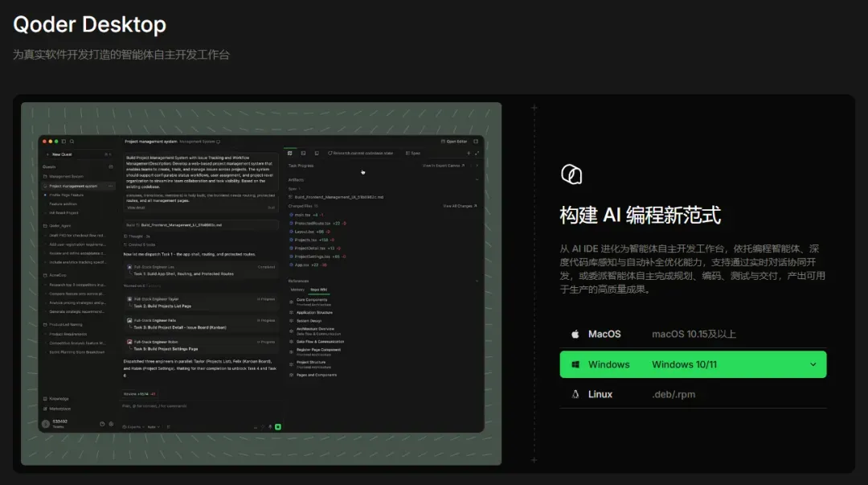Click 'View detail' in the prompt card
Screen dimensions: 868x485
pyautogui.click(x=136, y=208)
